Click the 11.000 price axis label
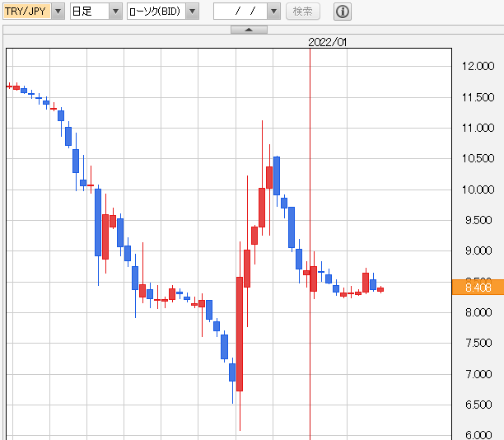 coord(478,128)
